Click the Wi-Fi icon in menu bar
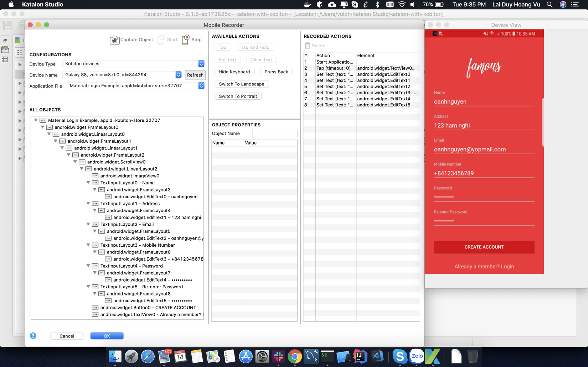588x367 pixels. [x=402, y=5]
